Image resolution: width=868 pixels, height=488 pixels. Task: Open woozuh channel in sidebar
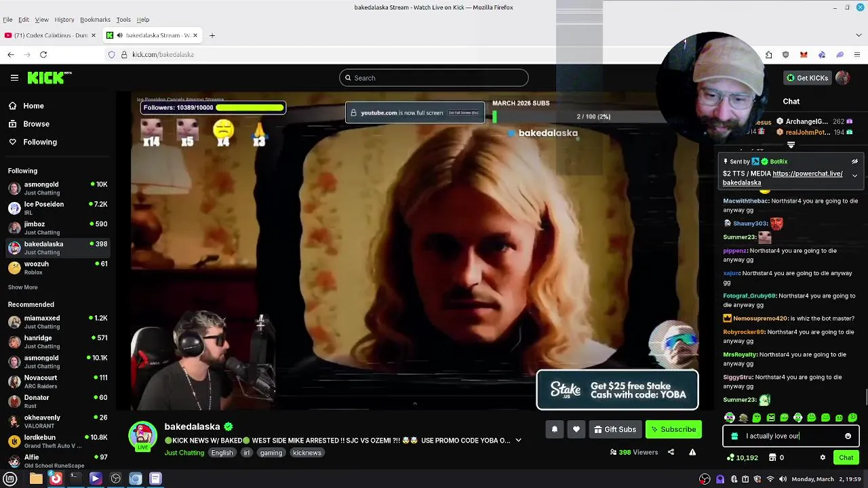pyautogui.click(x=58, y=268)
